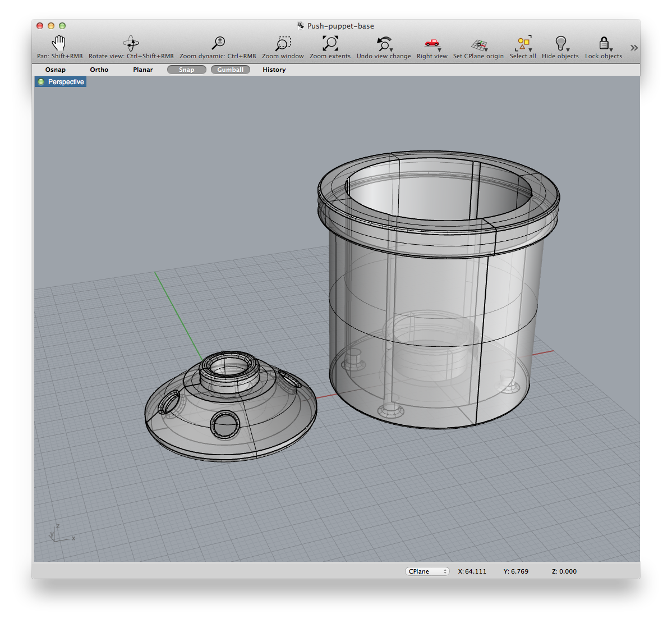
Task: Undo the last view change
Action: pos(383,45)
